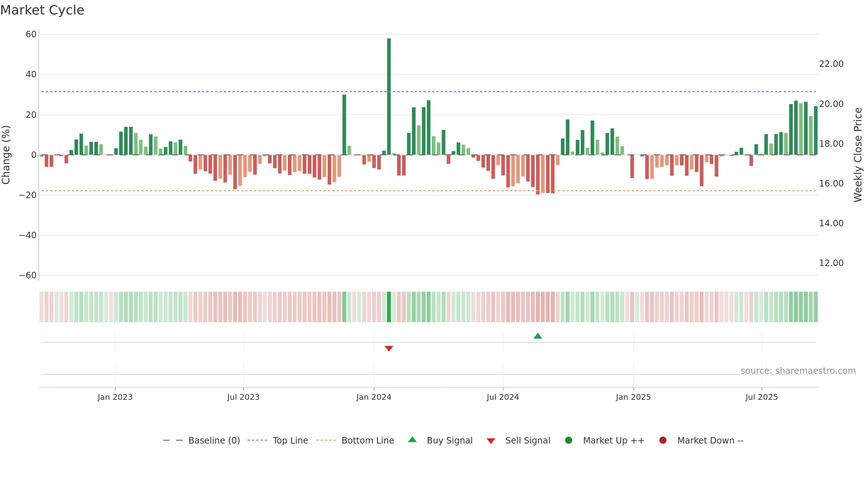
Task: Click the Weekly Close Price axis title
Action: tap(858, 155)
